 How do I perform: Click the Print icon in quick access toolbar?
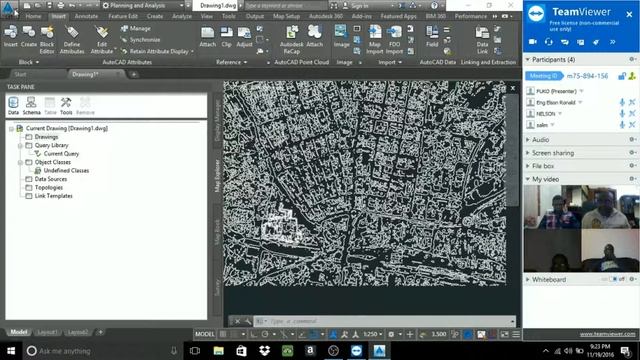tap(60, 6)
